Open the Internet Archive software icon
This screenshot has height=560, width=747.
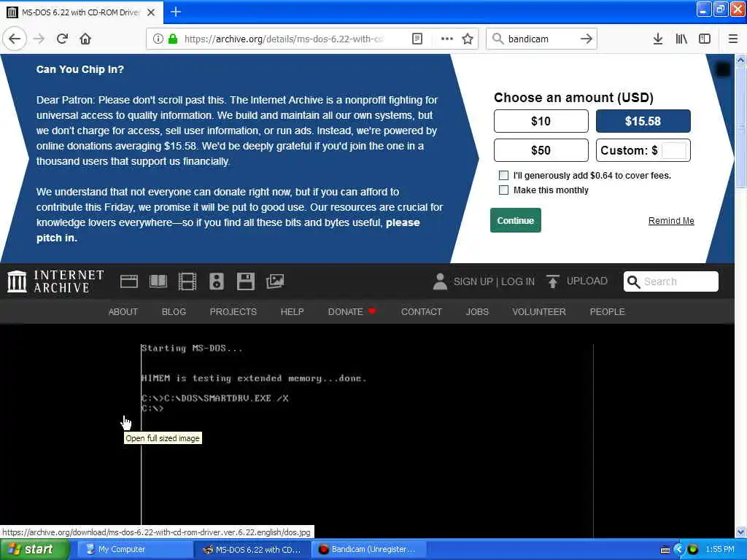pos(245,281)
